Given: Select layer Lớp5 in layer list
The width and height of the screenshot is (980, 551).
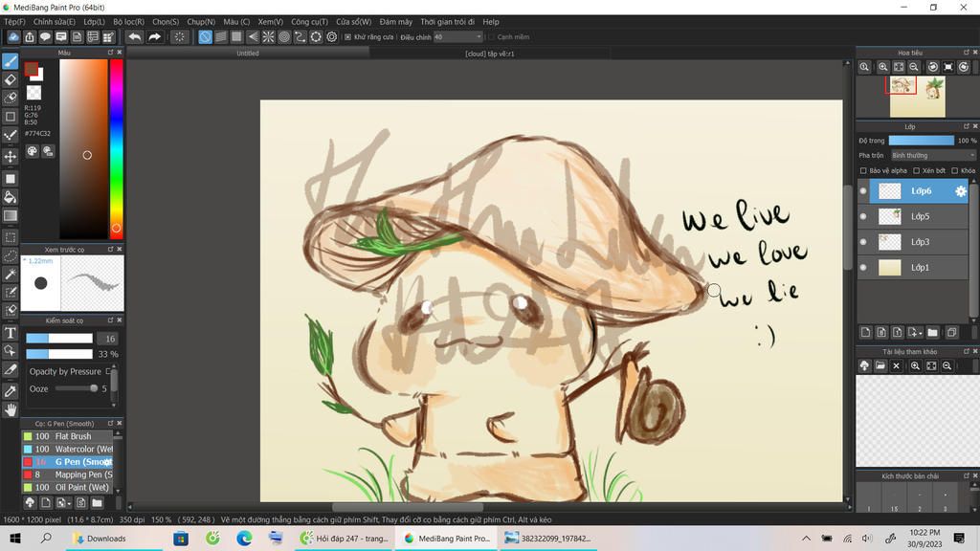Looking at the screenshot, I should (x=920, y=216).
